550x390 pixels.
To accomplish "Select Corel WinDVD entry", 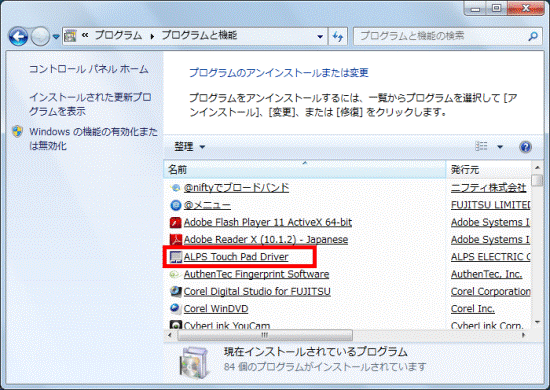I will [x=216, y=309].
